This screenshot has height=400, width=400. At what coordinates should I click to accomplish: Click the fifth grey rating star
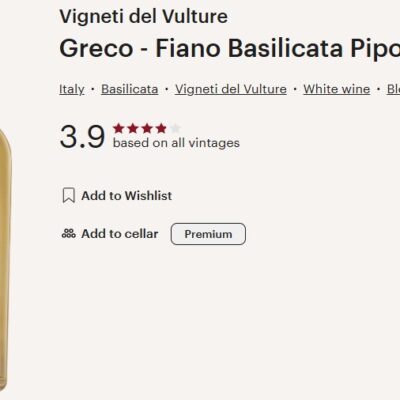click(175, 128)
